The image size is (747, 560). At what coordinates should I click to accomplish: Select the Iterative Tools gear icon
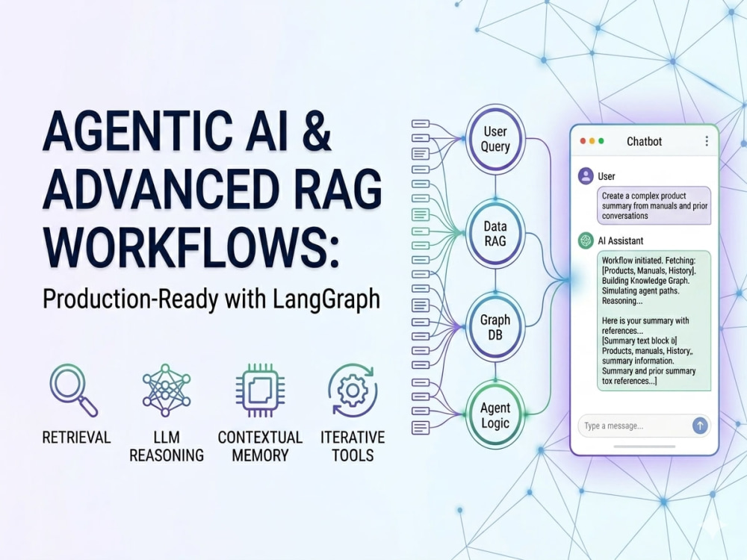353,390
